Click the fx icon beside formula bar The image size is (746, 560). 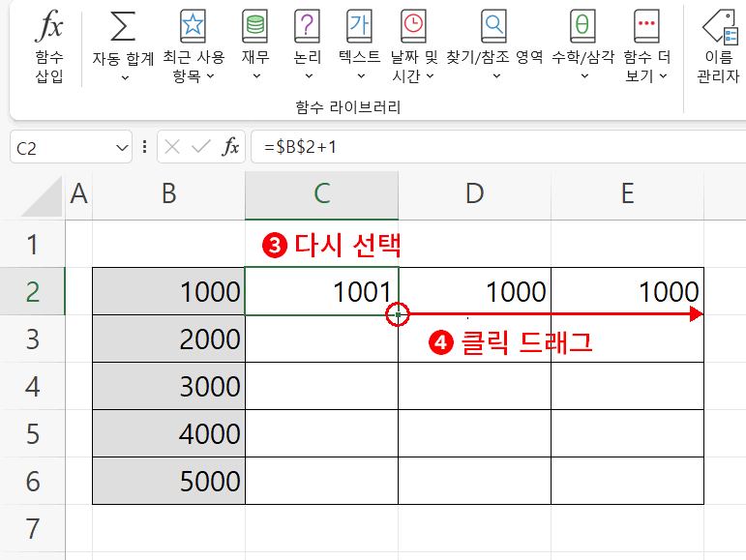tap(230, 146)
